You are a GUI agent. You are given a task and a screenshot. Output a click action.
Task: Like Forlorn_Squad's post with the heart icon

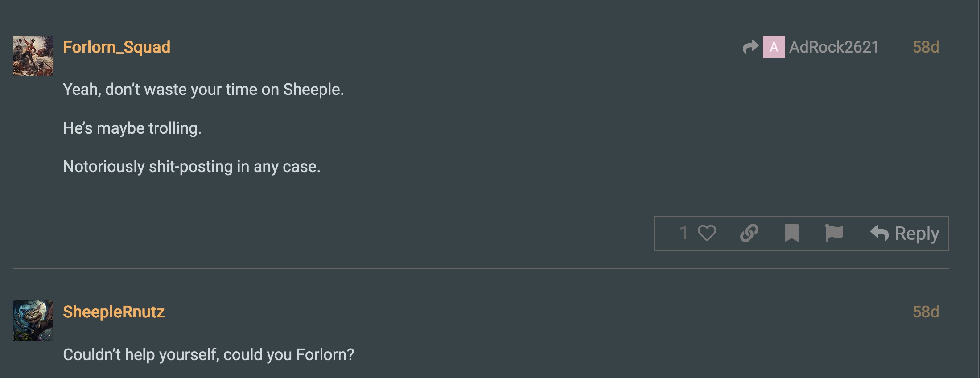tap(707, 233)
